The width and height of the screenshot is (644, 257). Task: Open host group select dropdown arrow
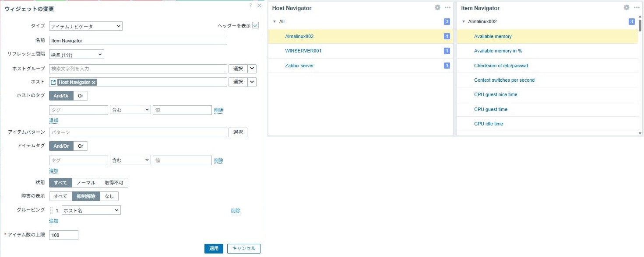coord(252,69)
